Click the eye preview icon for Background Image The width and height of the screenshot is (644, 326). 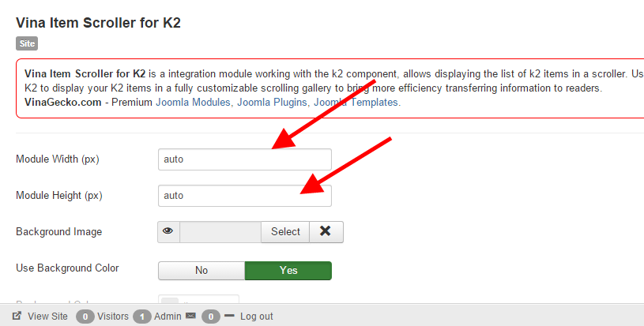point(168,232)
